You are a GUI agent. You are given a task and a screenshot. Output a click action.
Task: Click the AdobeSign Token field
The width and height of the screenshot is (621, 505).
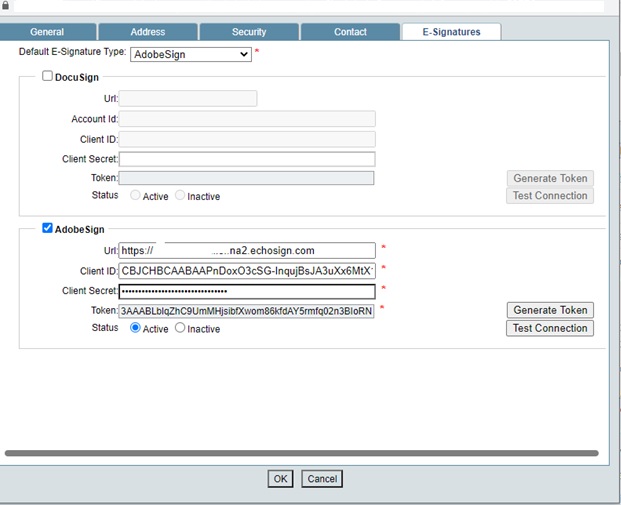click(246, 311)
